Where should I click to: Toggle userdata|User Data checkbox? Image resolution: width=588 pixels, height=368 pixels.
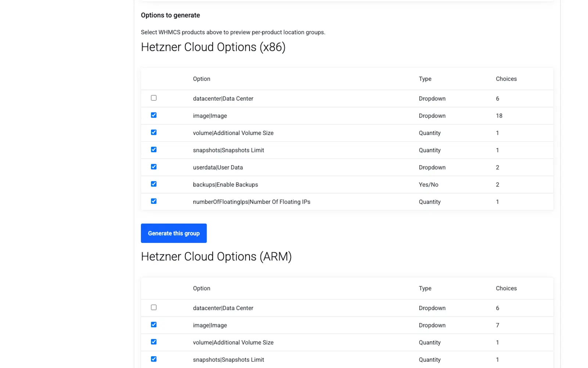click(x=154, y=167)
